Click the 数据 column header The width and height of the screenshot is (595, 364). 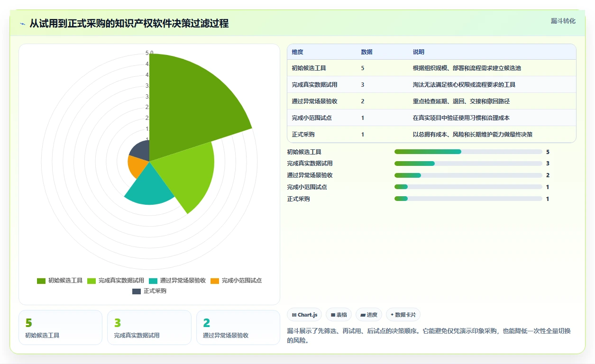(366, 52)
